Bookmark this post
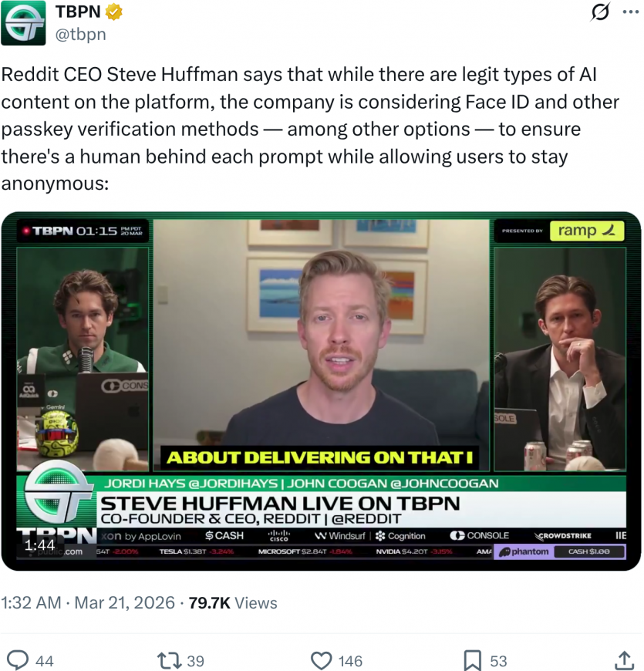Viewport: 644px width, 671px height. [473, 660]
